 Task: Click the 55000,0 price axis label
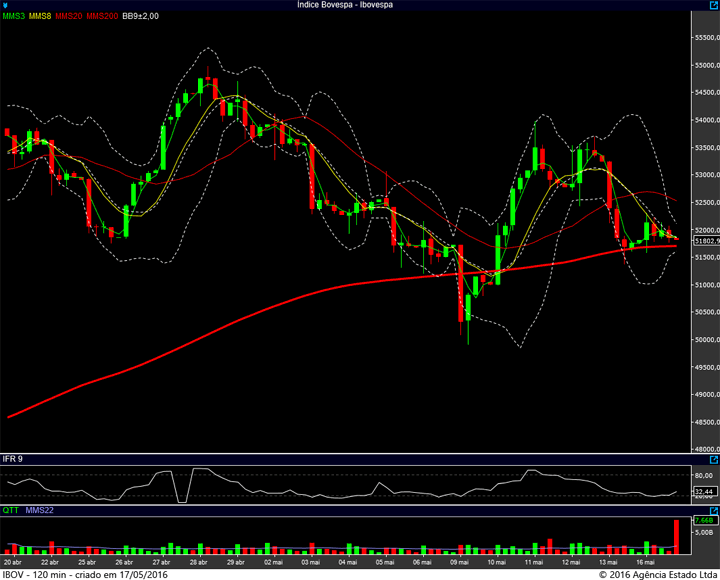(x=707, y=65)
